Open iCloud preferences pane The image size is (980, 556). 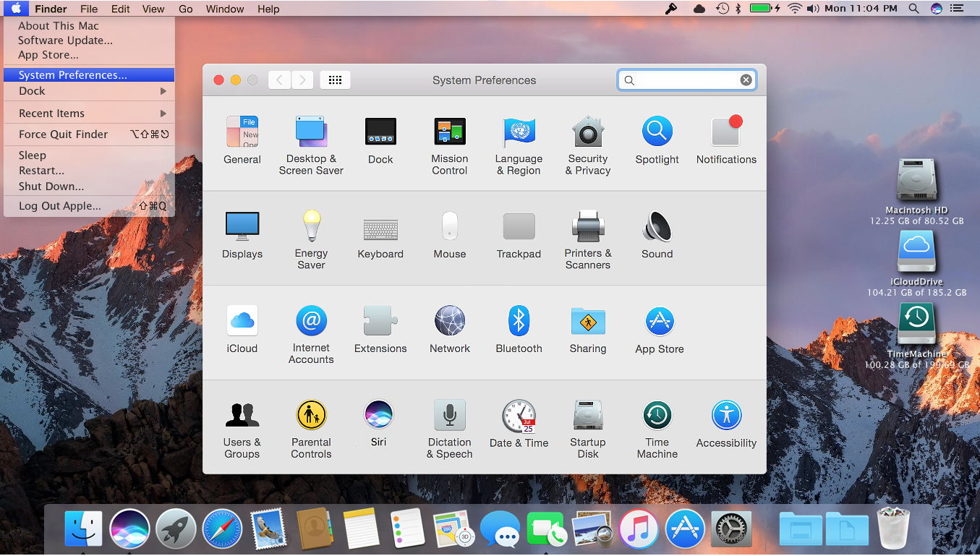click(x=242, y=330)
